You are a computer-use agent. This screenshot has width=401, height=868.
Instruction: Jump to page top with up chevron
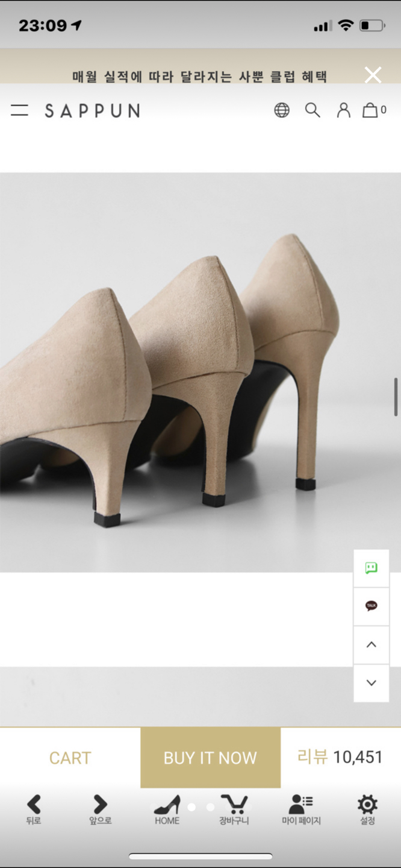click(371, 644)
